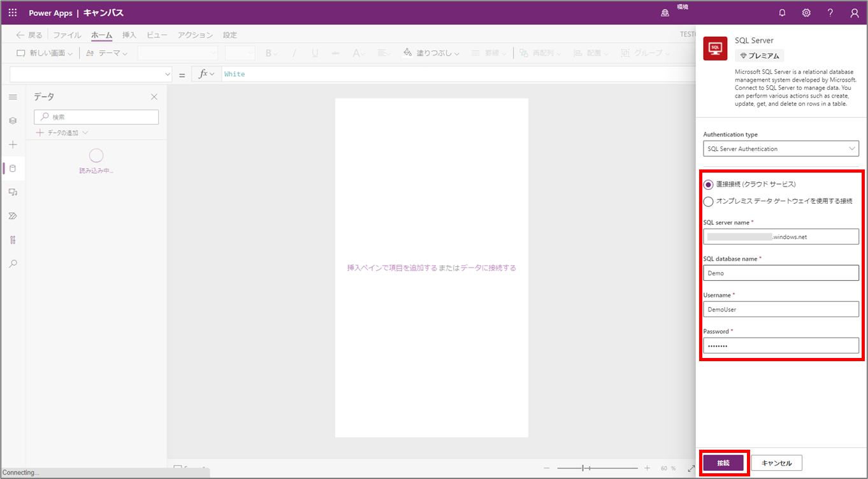This screenshot has width=868, height=479.
Task: Open the ファイル menu
Action: tap(67, 35)
